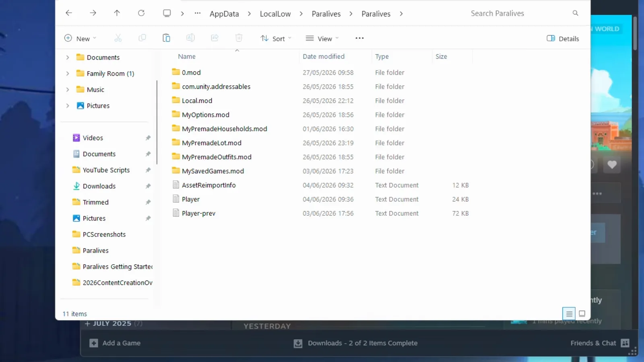Image resolution: width=644 pixels, height=362 pixels.
Task: Expand the Pictures tree node
Action: pos(68,106)
